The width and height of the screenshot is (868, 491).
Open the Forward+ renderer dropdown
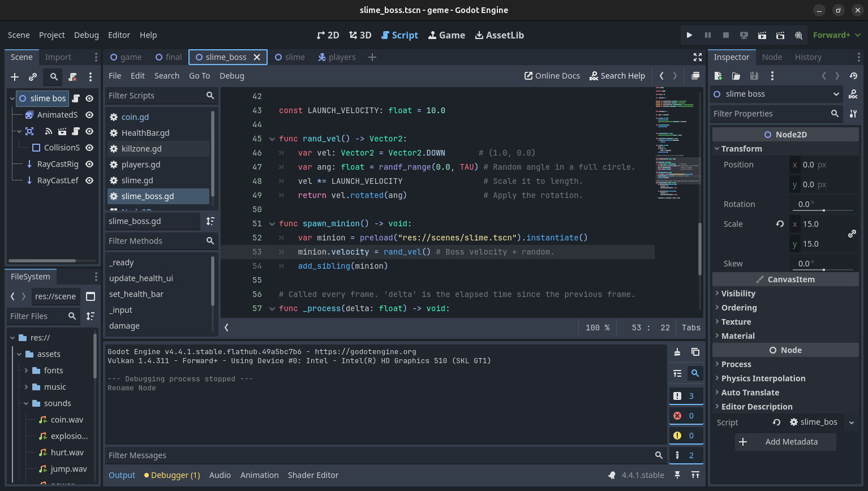[x=837, y=35]
